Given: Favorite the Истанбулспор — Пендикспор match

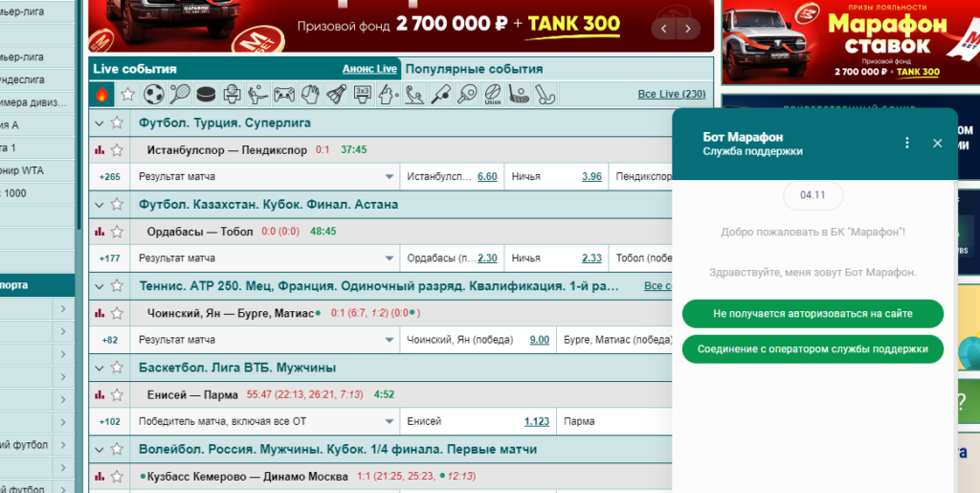Looking at the screenshot, I should [x=117, y=150].
